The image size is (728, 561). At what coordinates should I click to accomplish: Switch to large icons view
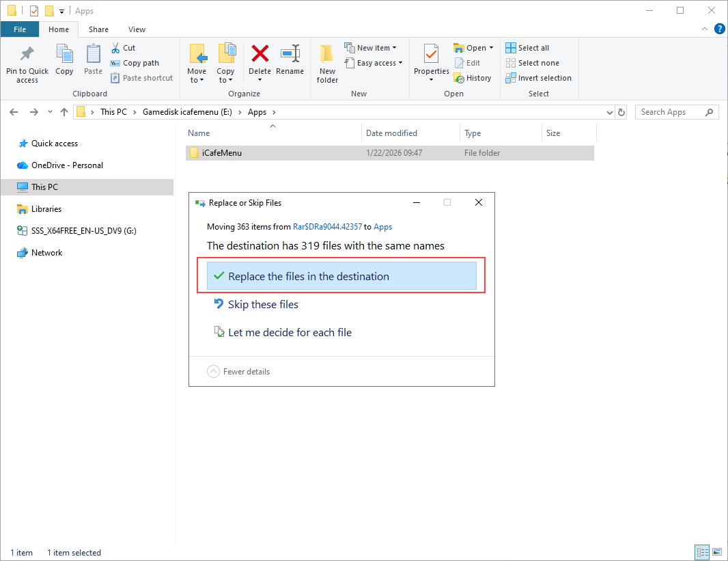click(x=716, y=552)
